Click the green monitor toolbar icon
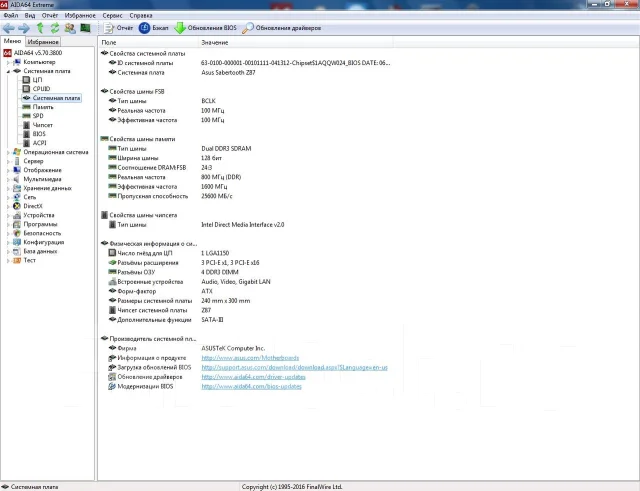Viewport: 640px width, 491px height. tap(85, 28)
